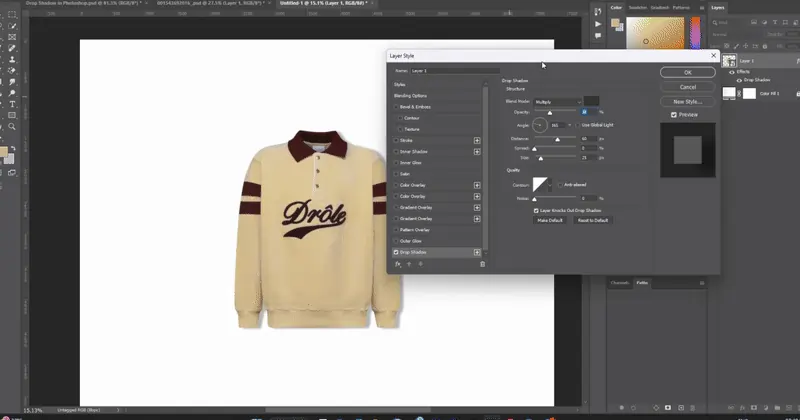Add layer style fx at Layers panel bottom
Viewport: 800px width, 420px height.
(742, 408)
